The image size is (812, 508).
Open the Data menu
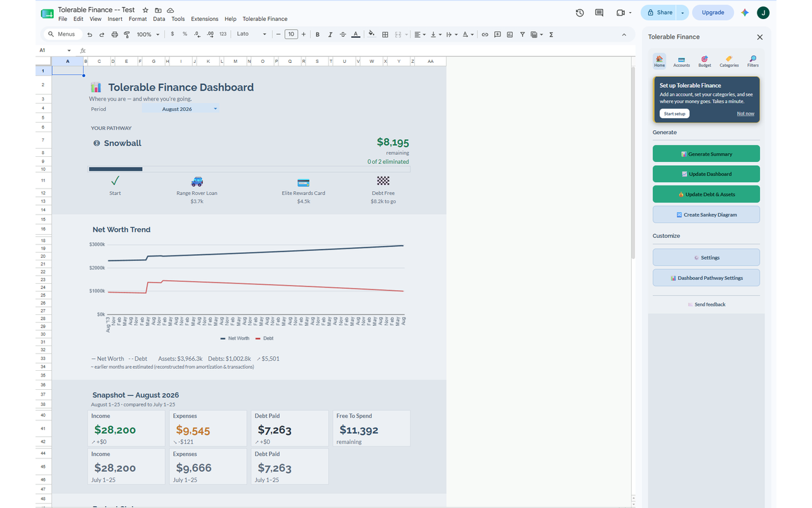tap(159, 19)
